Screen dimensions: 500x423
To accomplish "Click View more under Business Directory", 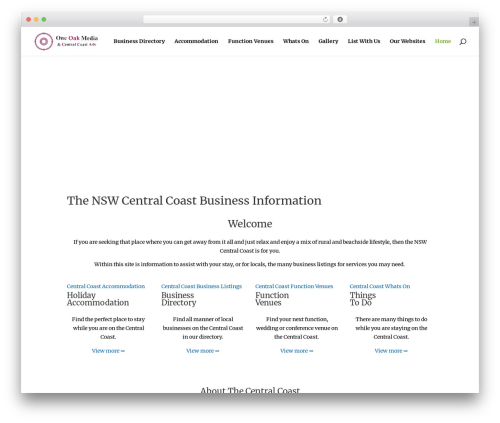I will point(203,351).
